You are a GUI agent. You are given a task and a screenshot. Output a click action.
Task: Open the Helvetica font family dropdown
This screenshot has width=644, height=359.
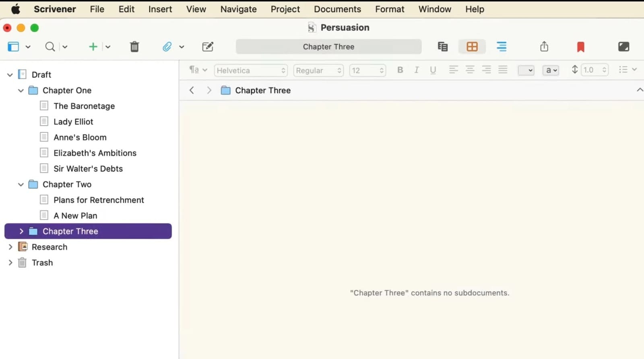pyautogui.click(x=251, y=70)
